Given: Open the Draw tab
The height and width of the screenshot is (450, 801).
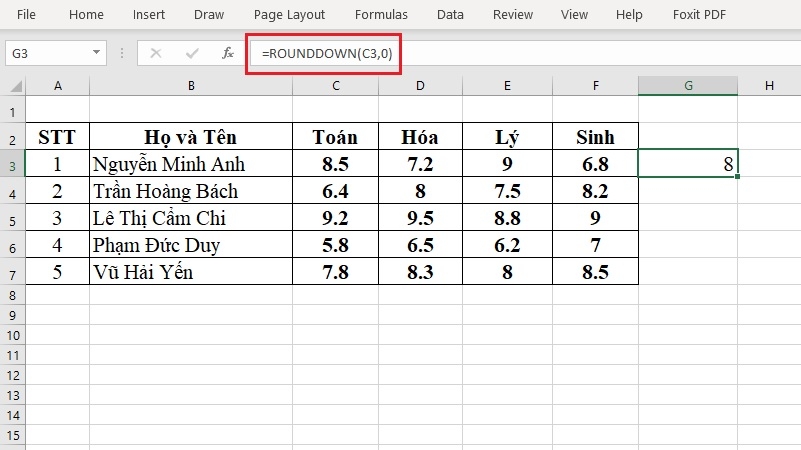Looking at the screenshot, I should tap(209, 14).
